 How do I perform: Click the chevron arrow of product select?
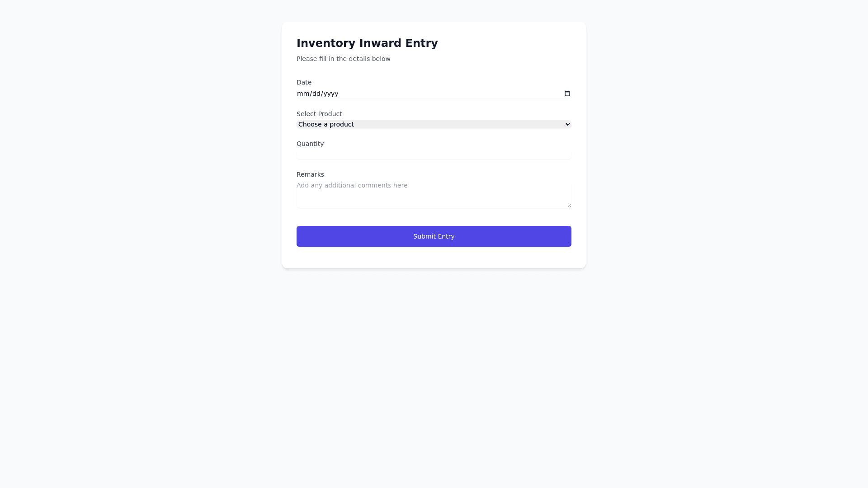(568, 124)
